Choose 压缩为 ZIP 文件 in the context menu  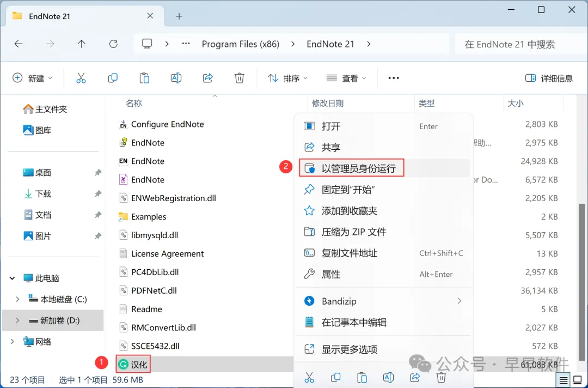coord(384,232)
